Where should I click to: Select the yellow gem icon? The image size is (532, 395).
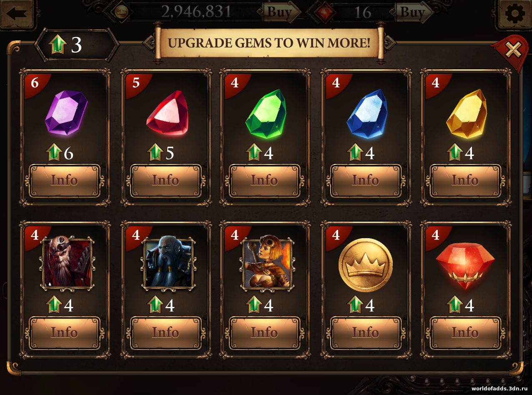point(467,113)
